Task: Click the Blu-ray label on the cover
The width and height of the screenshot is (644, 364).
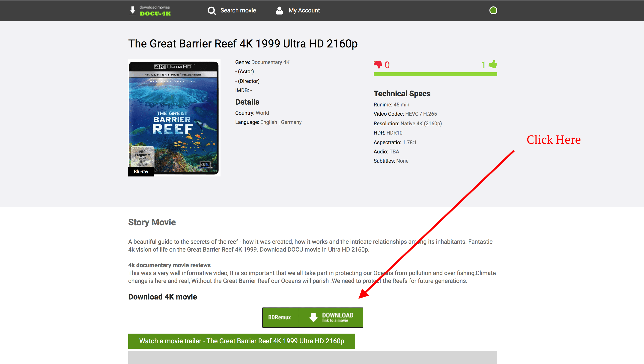Action: [x=141, y=171]
